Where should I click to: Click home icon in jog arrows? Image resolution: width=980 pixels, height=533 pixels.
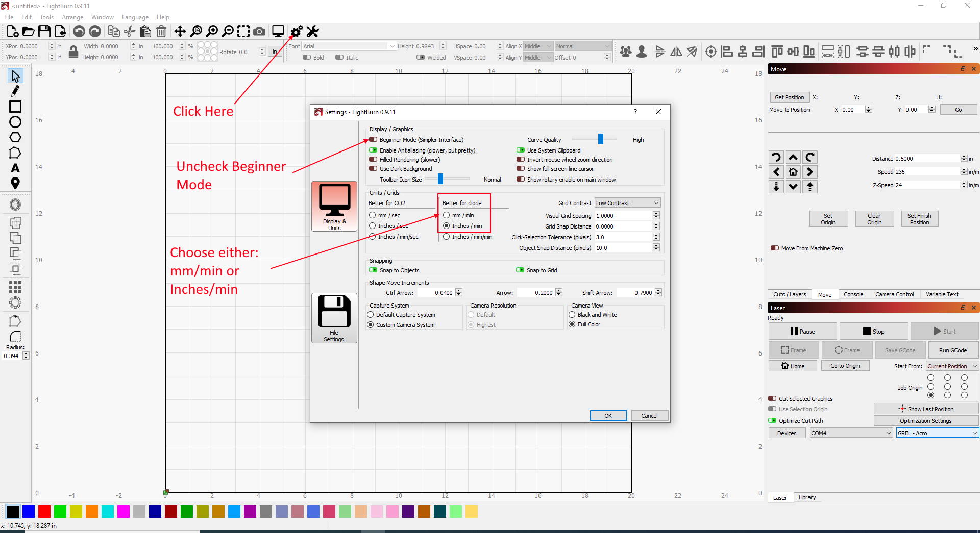[x=793, y=172]
